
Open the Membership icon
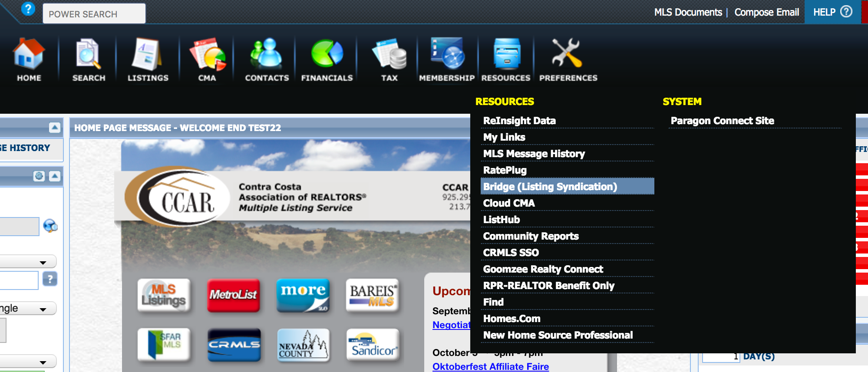[x=447, y=54]
